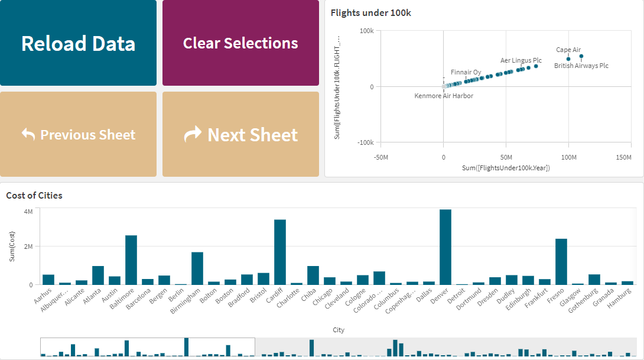Select the British Airways Plc data point
Image resolution: width=644 pixels, height=360 pixels.
[581, 55]
